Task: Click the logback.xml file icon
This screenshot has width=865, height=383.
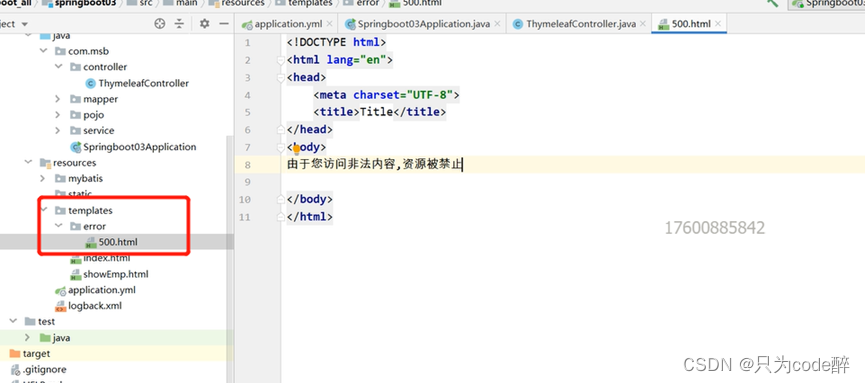Action: (60, 306)
